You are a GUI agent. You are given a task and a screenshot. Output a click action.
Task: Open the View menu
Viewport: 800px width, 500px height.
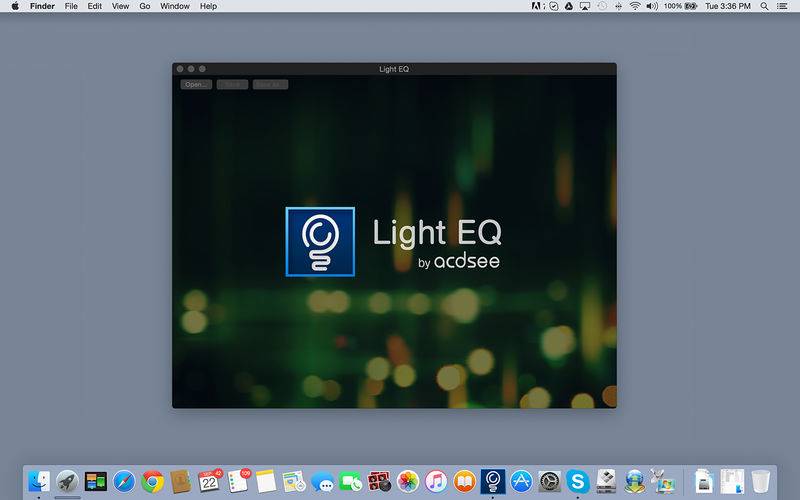(x=120, y=6)
